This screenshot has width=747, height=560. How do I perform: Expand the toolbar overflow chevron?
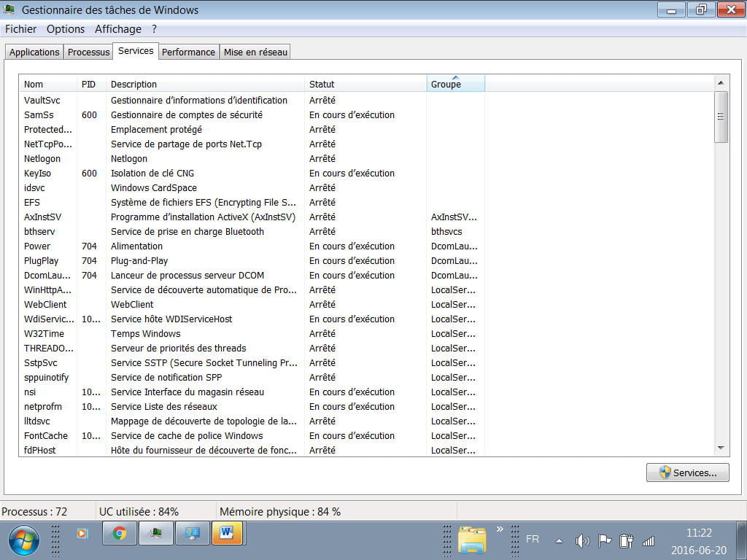point(500,529)
